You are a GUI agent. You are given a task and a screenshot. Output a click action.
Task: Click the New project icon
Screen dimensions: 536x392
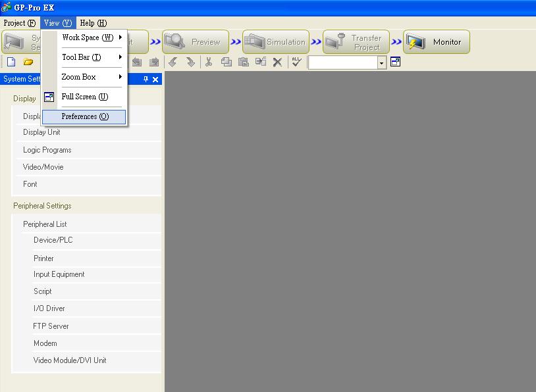point(11,62)
